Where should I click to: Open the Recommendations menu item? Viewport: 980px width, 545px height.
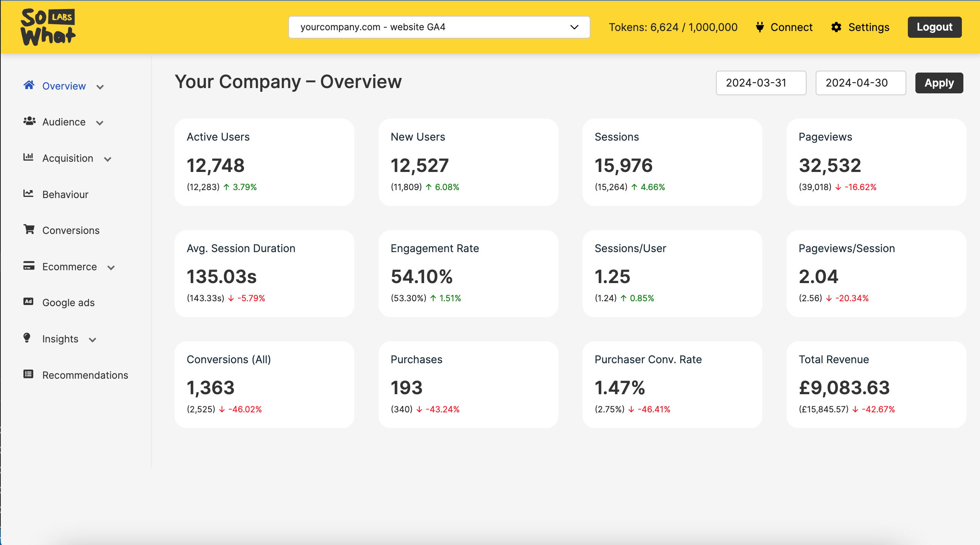pos(85,375)
